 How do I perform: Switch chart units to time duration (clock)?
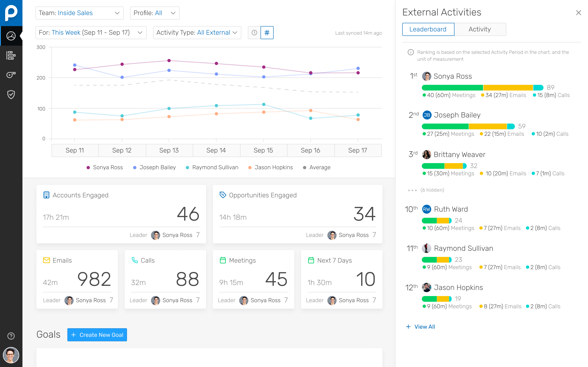(x=254, y=33)
